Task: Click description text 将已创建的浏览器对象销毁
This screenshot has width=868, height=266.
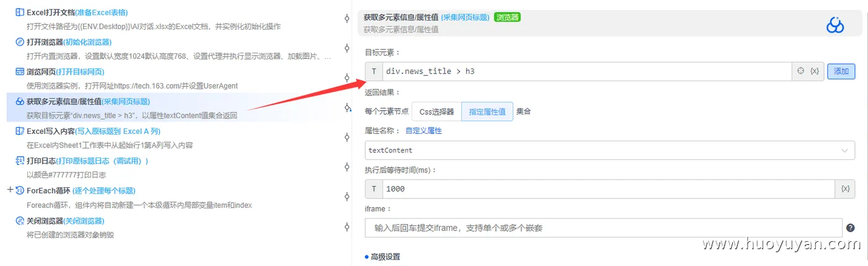Action: point(70,234)
